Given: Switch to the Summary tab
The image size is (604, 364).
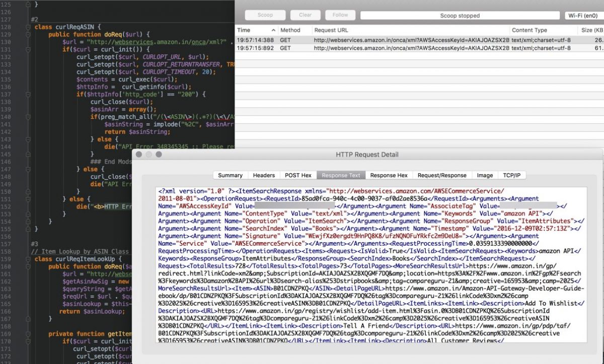Looking at the screenshot, I should click(x=230, y=175).
